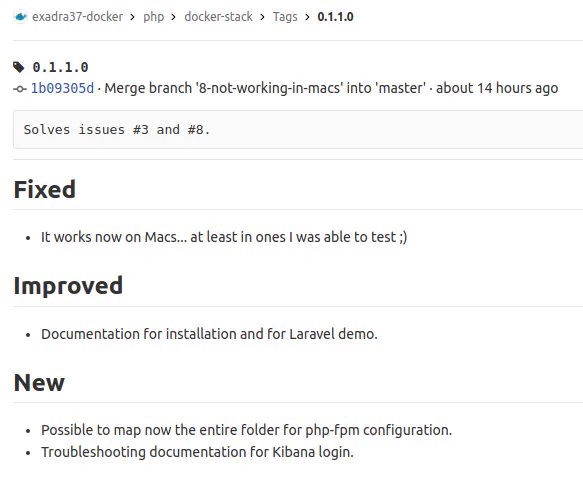Viewport: 583px width, 496px height.
Task: Select the merge branch commit message text
Action: point(265,88)
